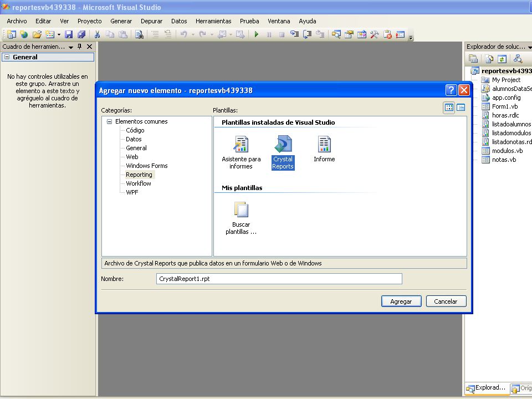The image size is (532, 399).
Task: Click the Properties Window toolbar icon
Action: (349, 34)
